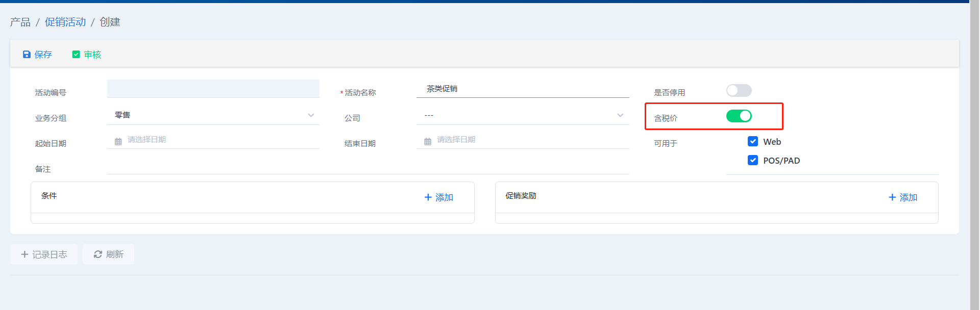
Task: Click the 活动名称 label
Action: pos(360,93)
